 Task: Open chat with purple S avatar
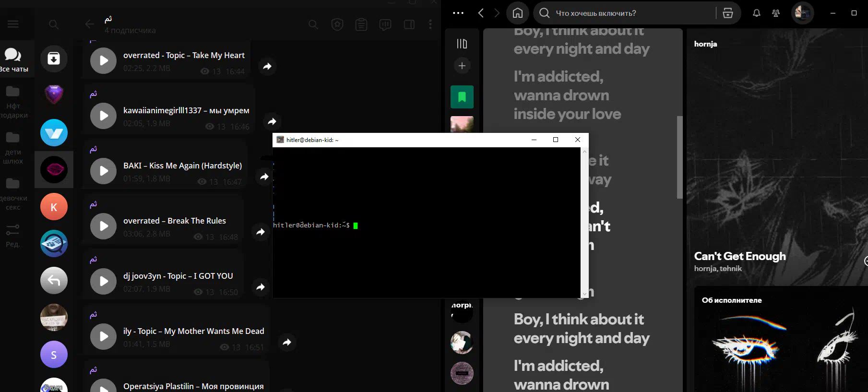point(54,354)
